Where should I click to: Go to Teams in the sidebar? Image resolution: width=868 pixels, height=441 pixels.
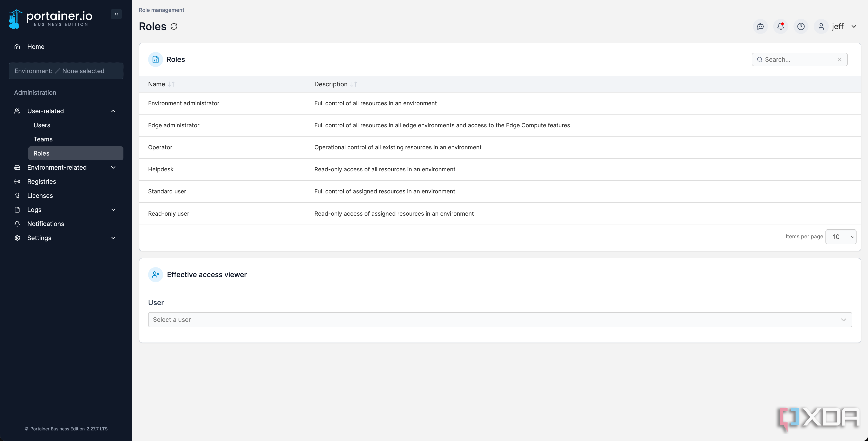pyautogui.click(x=43, y=139)
